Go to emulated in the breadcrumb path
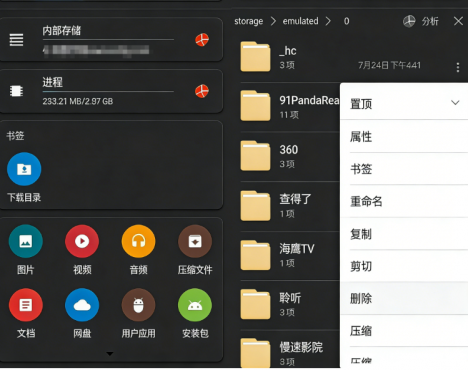Image resolution: width=468 pixels, height=370 pixels. pyautogui.click(x=300, y=21)
